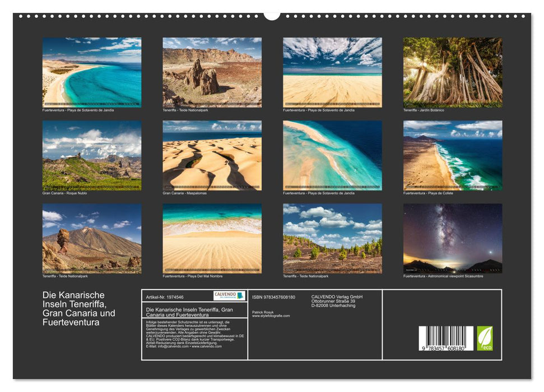
Task: Visit www.stylefotografie.com link
Action: pos(272,315)
